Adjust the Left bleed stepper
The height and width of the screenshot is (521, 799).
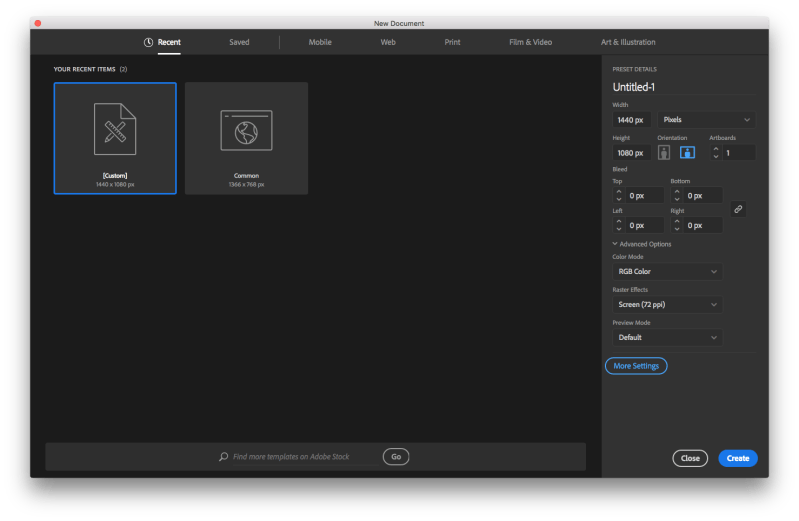619,225
